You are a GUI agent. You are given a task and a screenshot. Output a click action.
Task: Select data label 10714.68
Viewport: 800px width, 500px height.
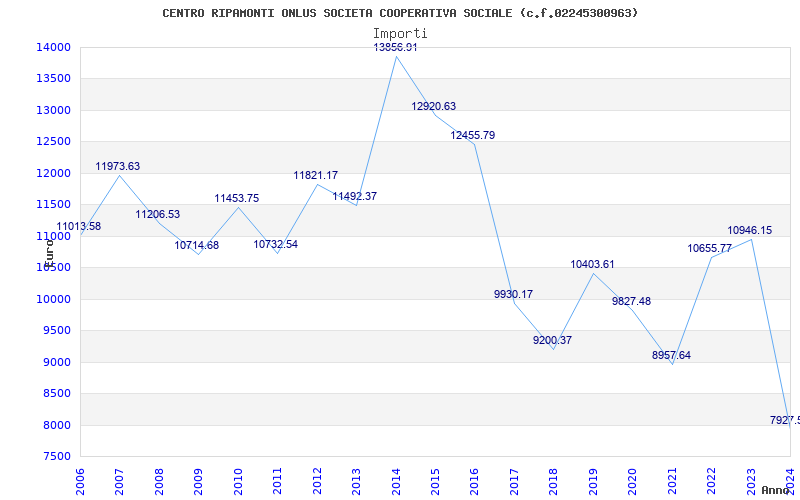[196, 245]
